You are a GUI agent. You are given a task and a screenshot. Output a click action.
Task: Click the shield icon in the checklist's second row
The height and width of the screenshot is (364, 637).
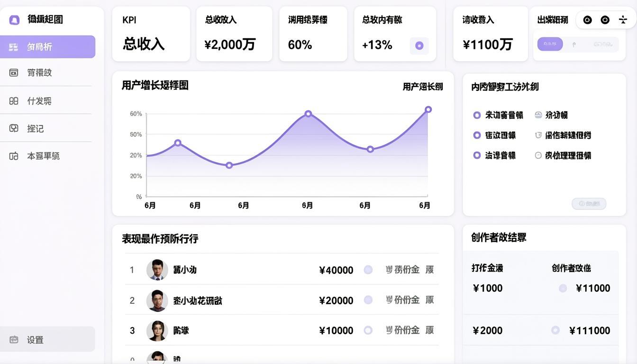538,135
